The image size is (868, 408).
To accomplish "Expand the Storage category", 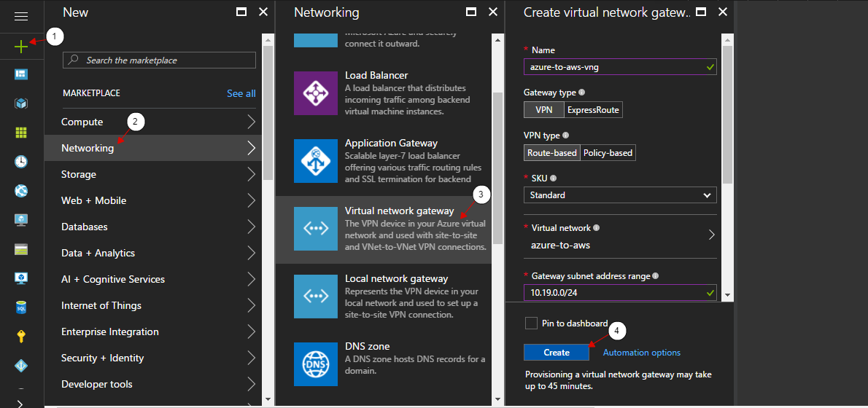I will [x=152, y=174].
